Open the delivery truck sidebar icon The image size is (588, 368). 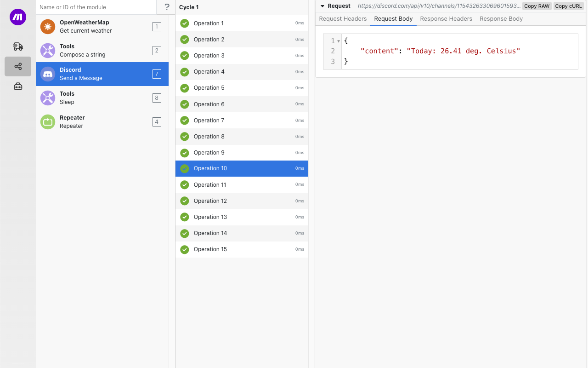coord(18,46)
